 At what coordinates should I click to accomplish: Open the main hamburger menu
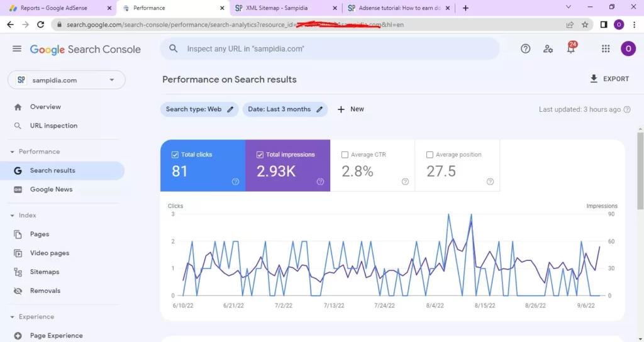coord(17,49)
